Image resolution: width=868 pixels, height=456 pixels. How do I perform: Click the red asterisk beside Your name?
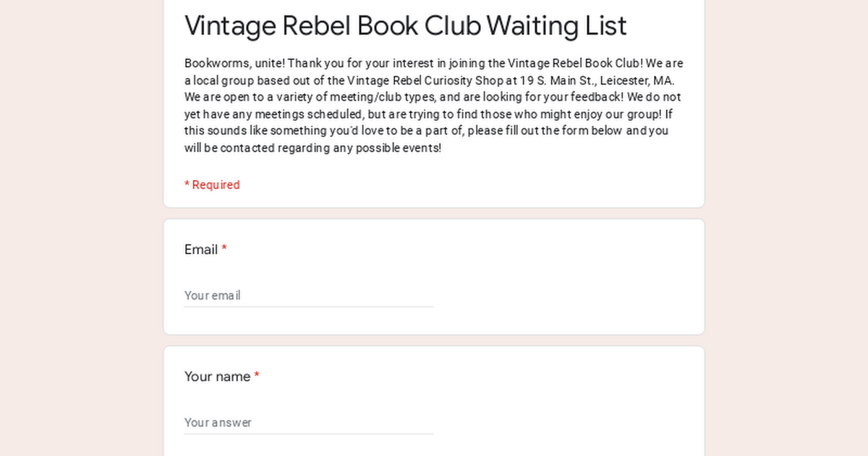[257, 376]
